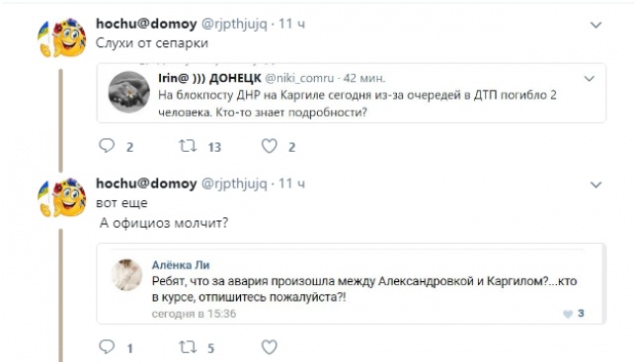Open first hochu@domoy emoji avatar

tap(62, 37)
